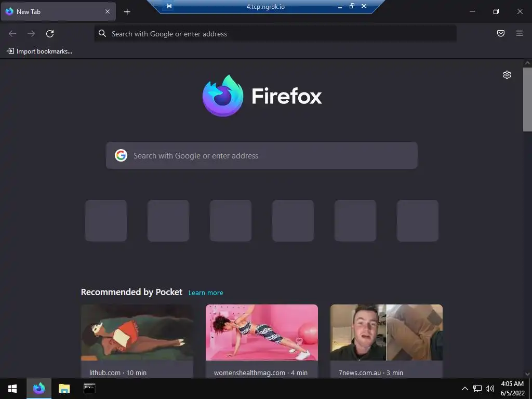Close the Firefox window
Image resolution: width=532 pixels, height=399 pixels.
point(520,11)
